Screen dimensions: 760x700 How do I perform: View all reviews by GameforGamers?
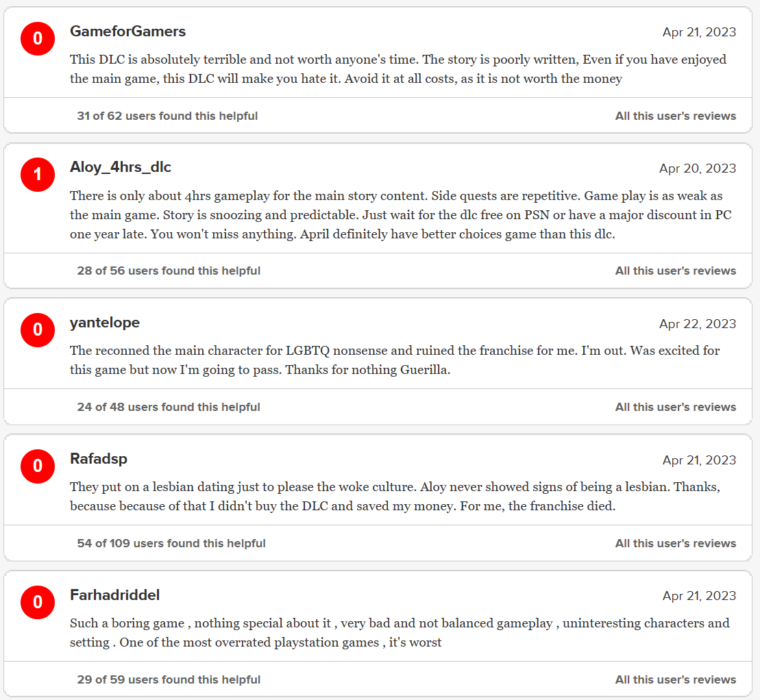coord(675,116)
